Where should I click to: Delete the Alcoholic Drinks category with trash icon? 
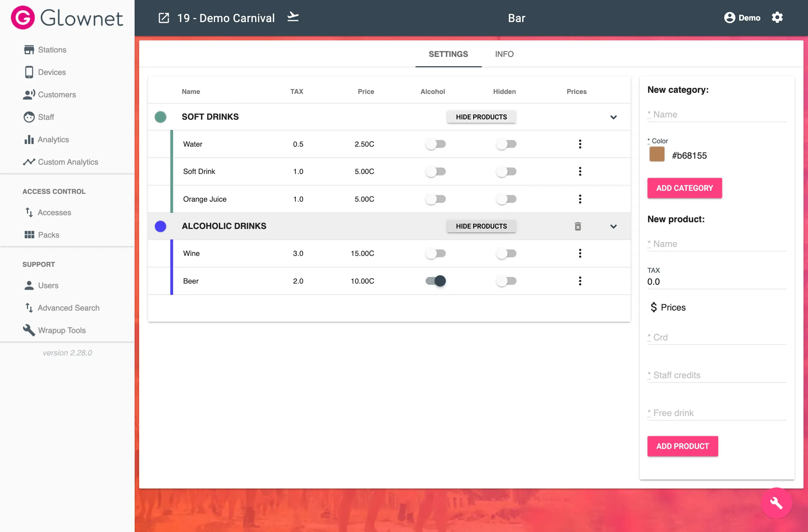[578, 226]
